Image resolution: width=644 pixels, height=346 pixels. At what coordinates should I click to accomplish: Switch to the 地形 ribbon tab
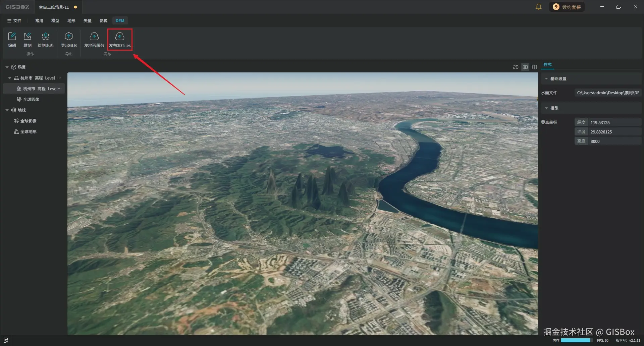tap(71, 21)
